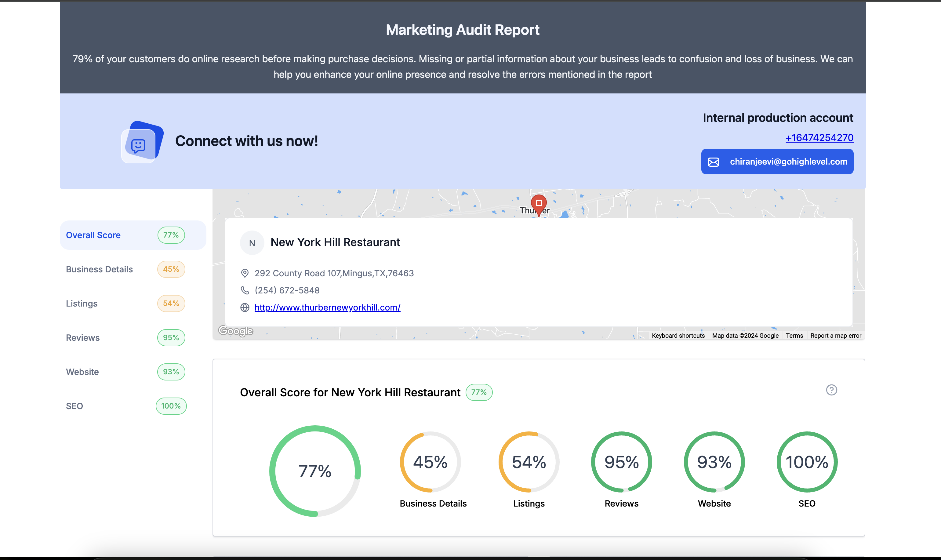Viewport: 941px width, 560px height.
Task: Select Overall Score in sidebar
Action: (93, 235)
